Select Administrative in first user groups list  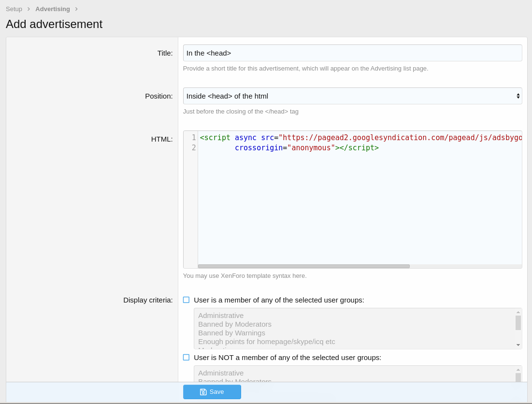coord(221,316)
